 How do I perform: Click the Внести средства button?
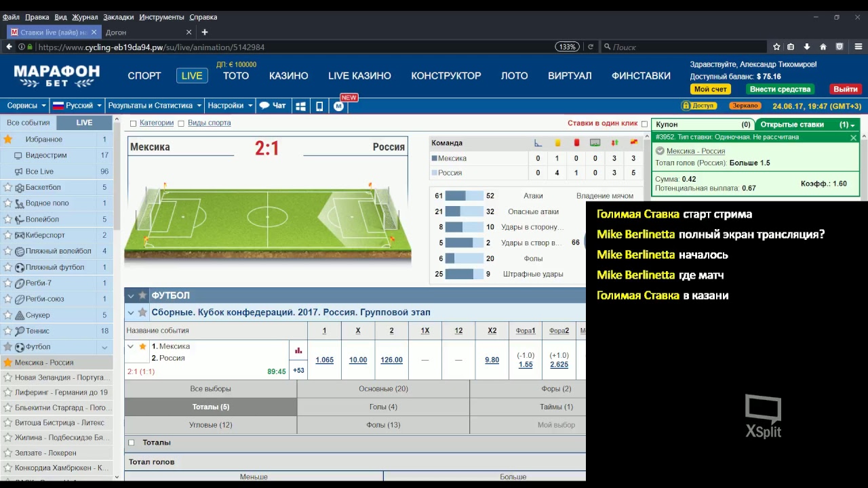click(780, 89)
